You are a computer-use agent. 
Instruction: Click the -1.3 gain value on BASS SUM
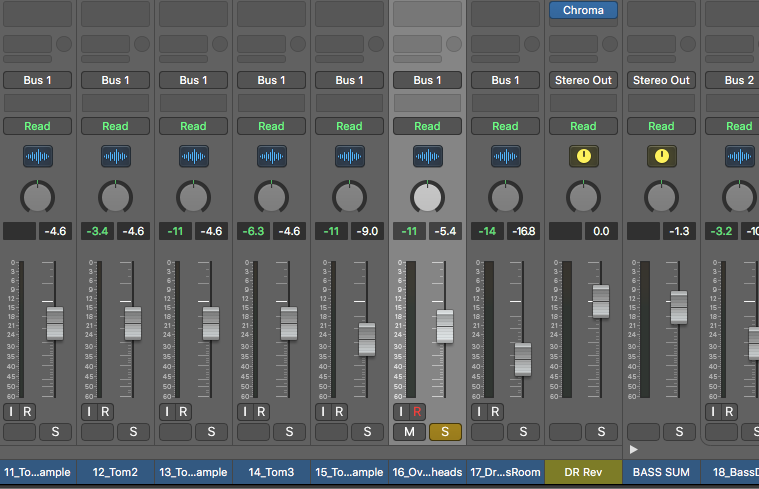point(679,231)
